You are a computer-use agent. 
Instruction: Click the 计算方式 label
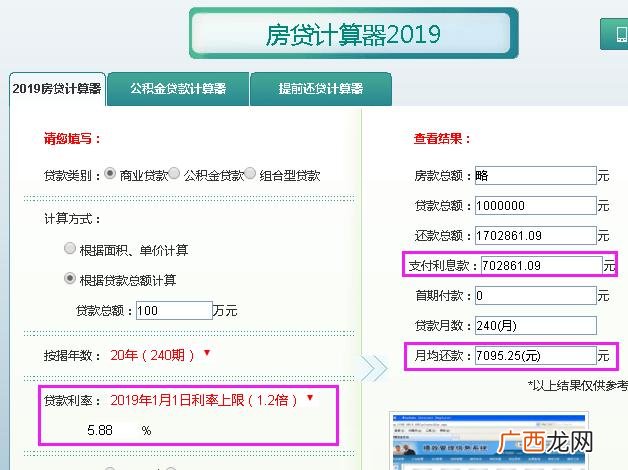pos(72,219)
